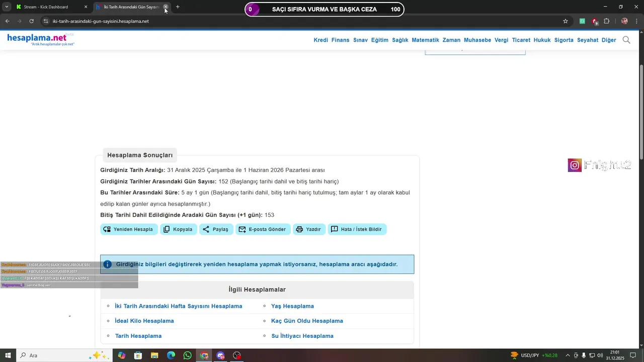Screen dimensions: 644x362
Task: Open the Eğitim menu
Action: click(x=380, y=40)
